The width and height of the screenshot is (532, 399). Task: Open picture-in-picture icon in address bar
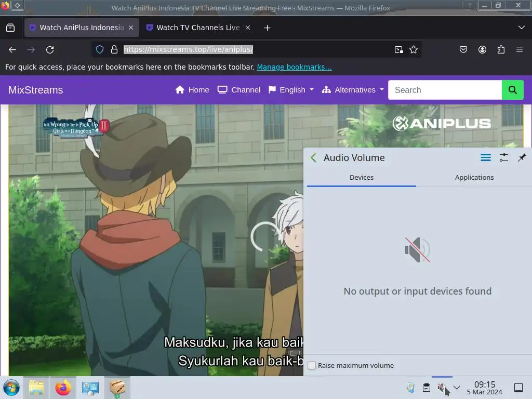pyautogui.click(x=399, y=50)
